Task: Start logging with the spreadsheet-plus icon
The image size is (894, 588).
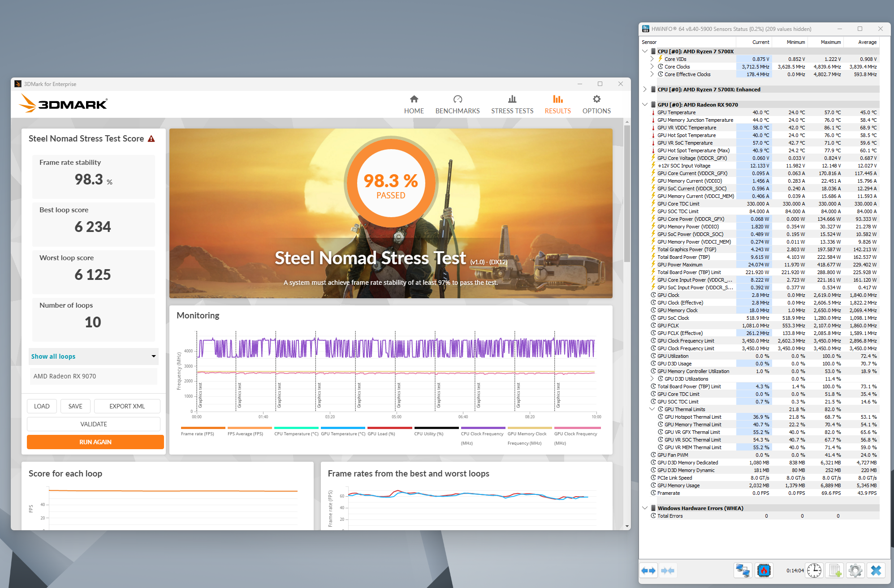Action: [835, 571]
